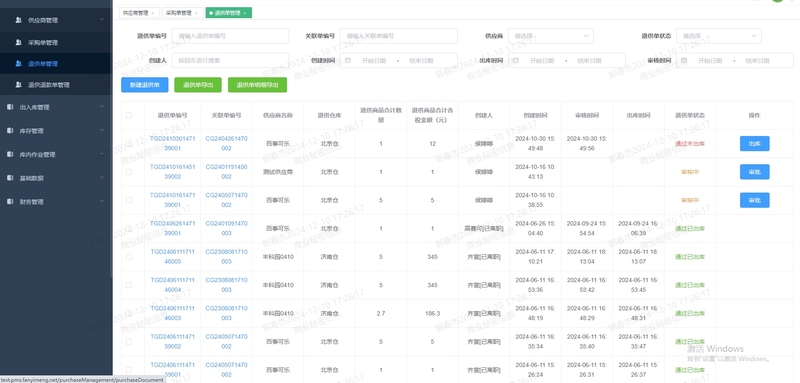The width and height of the screenshot is (800, 383).
Task: Open related order link CG2401191450002
Action: 227,172
